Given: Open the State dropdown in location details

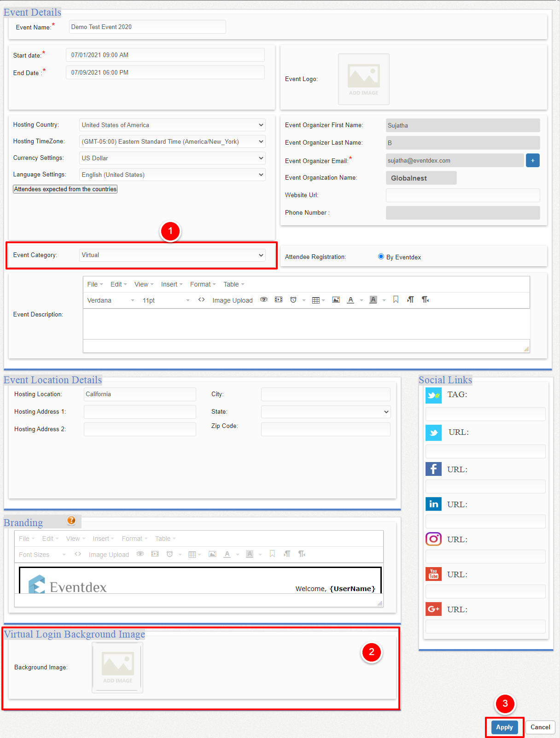Looking at the screenshot, I should point(326,412).
